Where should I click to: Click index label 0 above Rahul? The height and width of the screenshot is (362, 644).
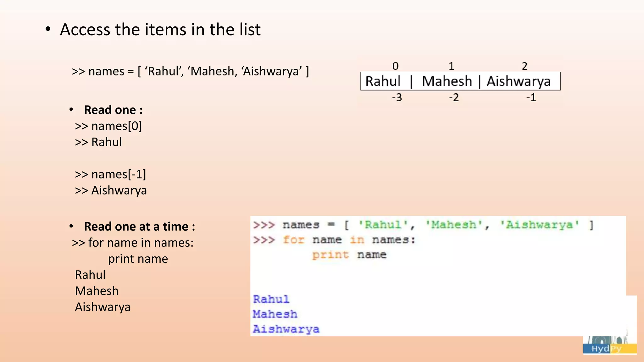(x=395, y=66)
